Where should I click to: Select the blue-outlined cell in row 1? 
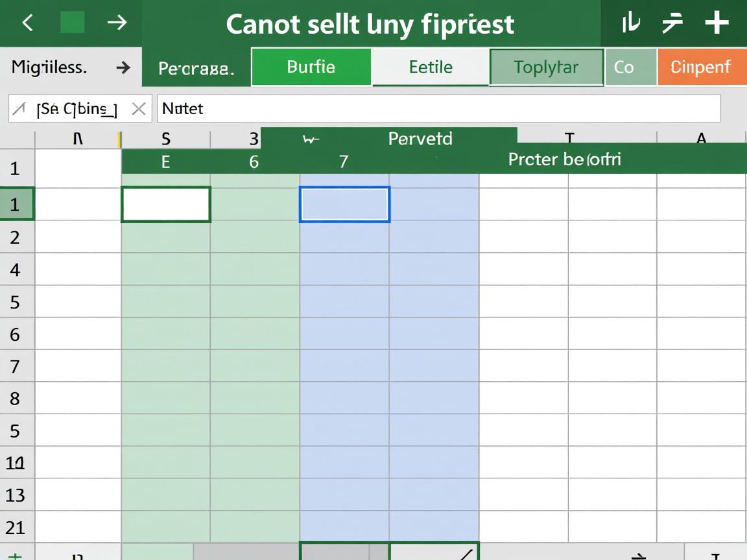pos(344,205)
